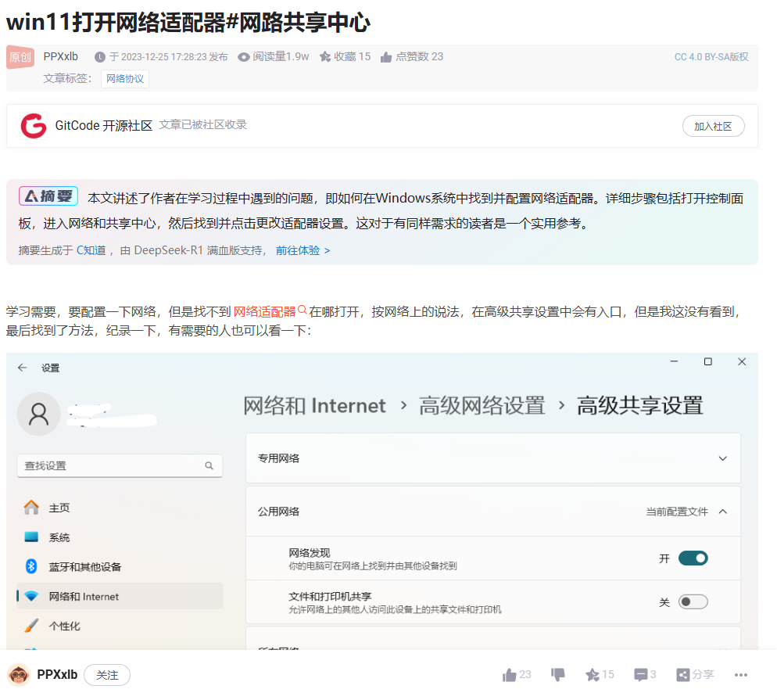
Task: Click the Settings window maximize button
Action: [708, 362]
